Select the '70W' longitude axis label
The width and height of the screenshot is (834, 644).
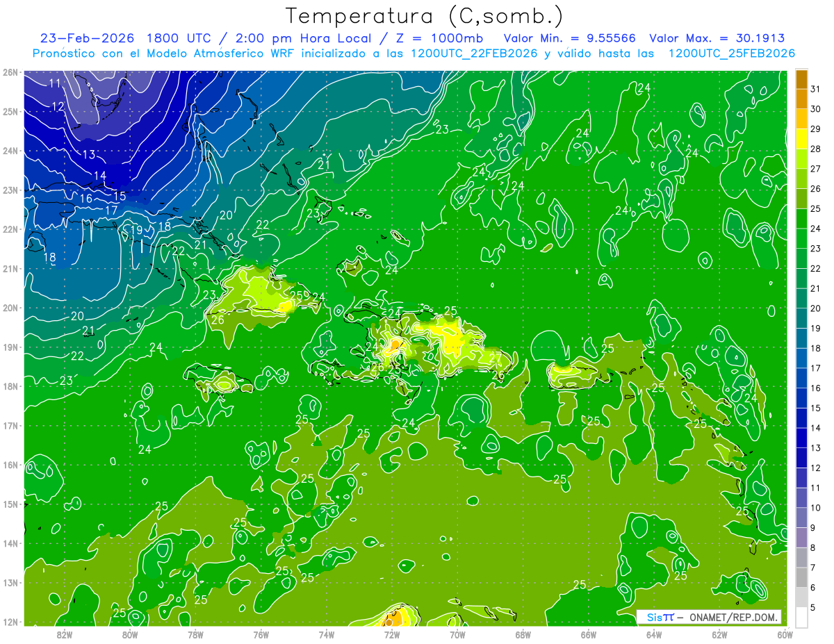[x=457, y=634]
